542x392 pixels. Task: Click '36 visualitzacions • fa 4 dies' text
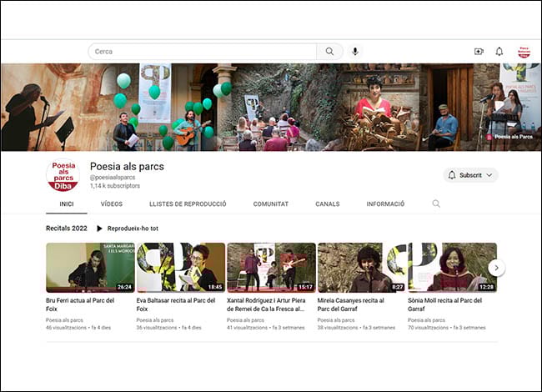pos(169,327)
